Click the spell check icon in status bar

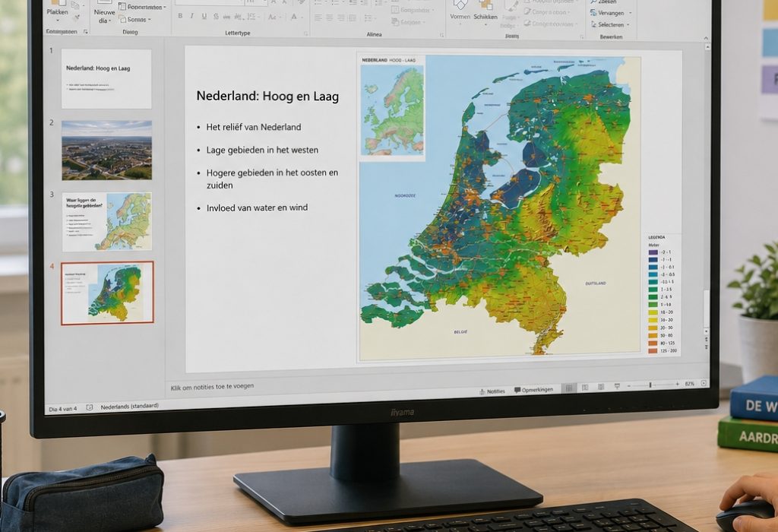[90, 407]
